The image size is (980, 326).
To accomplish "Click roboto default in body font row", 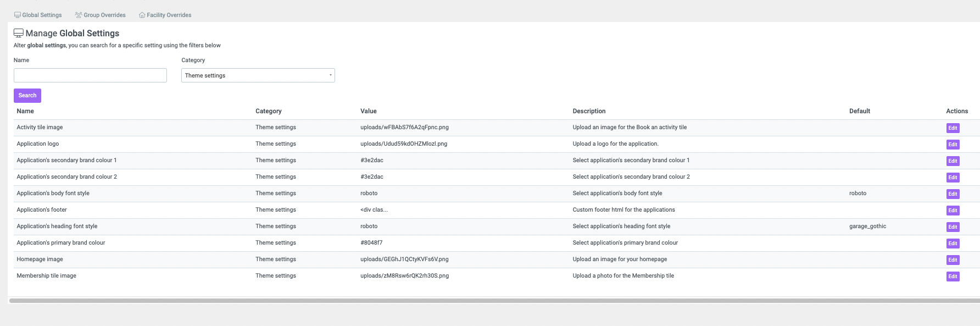I will [x=857, y=194].
